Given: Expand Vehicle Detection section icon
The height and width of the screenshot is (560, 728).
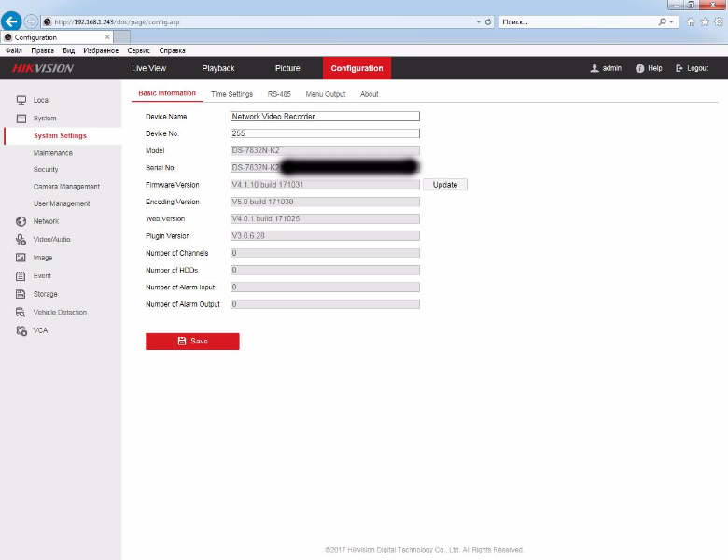Looking at the screenshot, I should point(21,313).
